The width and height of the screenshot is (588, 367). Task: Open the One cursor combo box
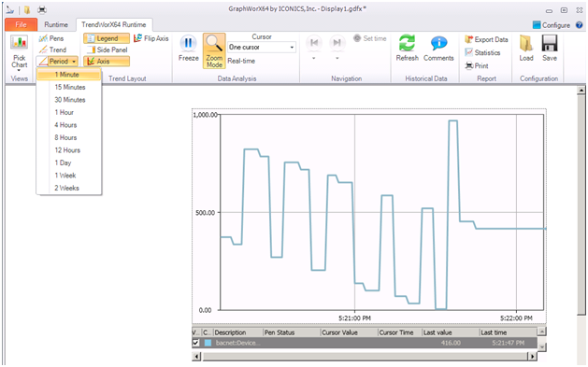tap(262, 48)
